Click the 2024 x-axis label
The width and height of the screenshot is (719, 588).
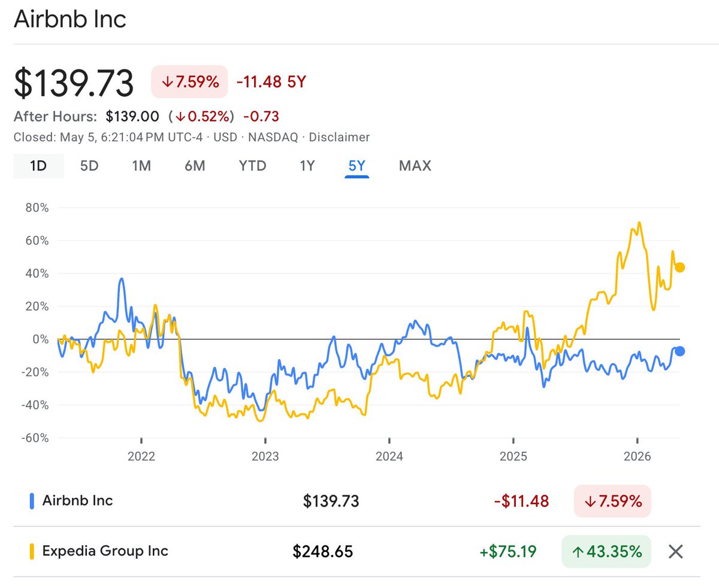point(389,456)
